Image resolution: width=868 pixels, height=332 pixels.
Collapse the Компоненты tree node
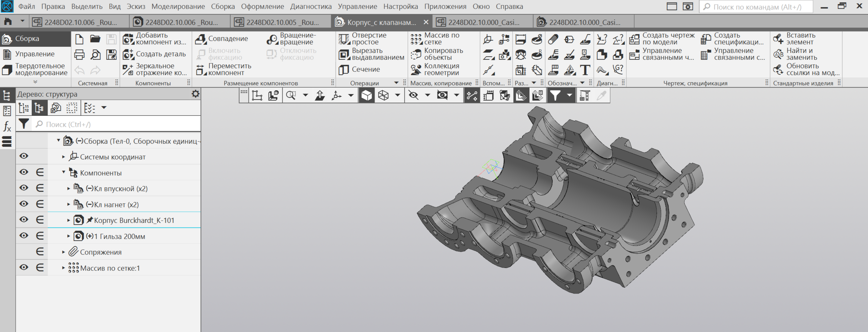pyautogui.click(x=63, y=172)
